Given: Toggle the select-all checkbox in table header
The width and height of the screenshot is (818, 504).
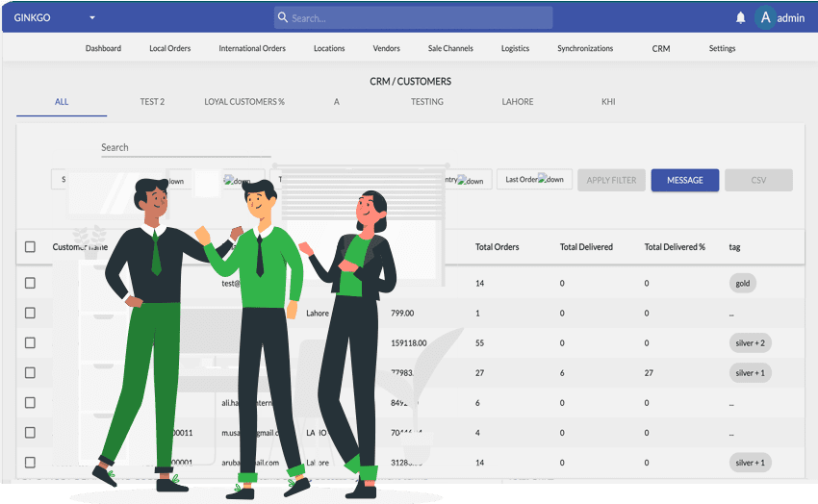Looking at the screenshot, I should pos(30,247).
